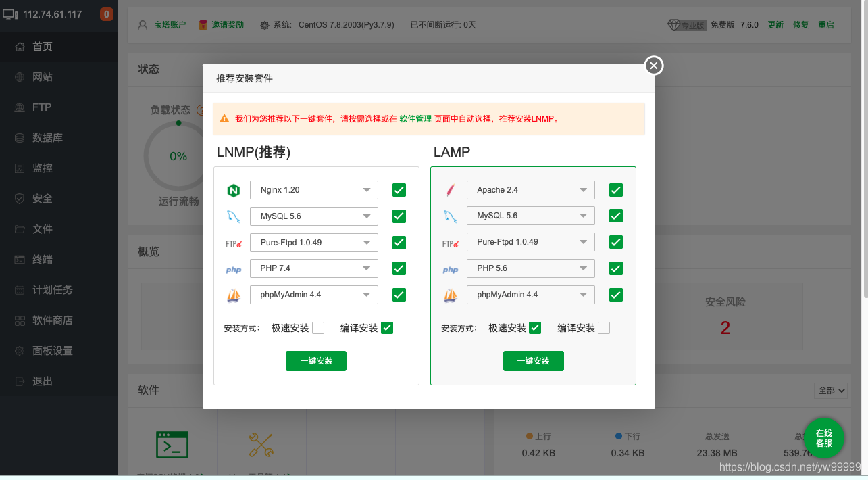Click 一键安装 button for LNMP
The width and height of the screenshot is (868, 480).
point(316,361)
